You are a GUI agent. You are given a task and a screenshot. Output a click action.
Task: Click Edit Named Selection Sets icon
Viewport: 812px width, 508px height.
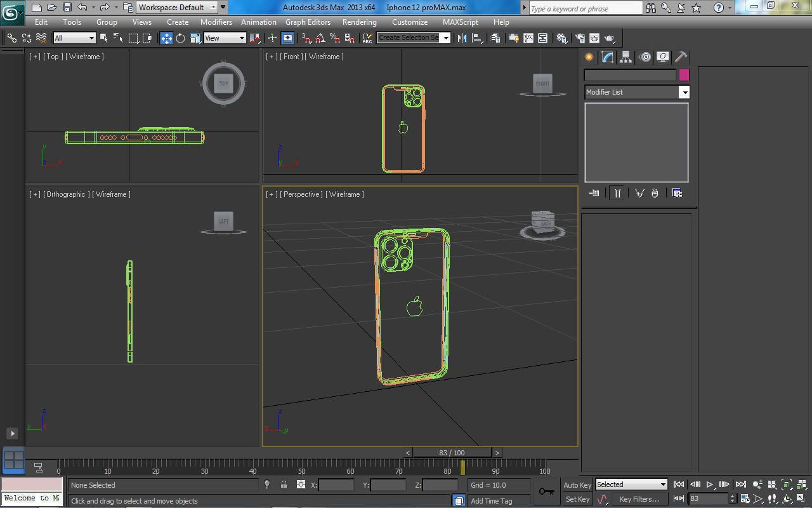[367, 38]
